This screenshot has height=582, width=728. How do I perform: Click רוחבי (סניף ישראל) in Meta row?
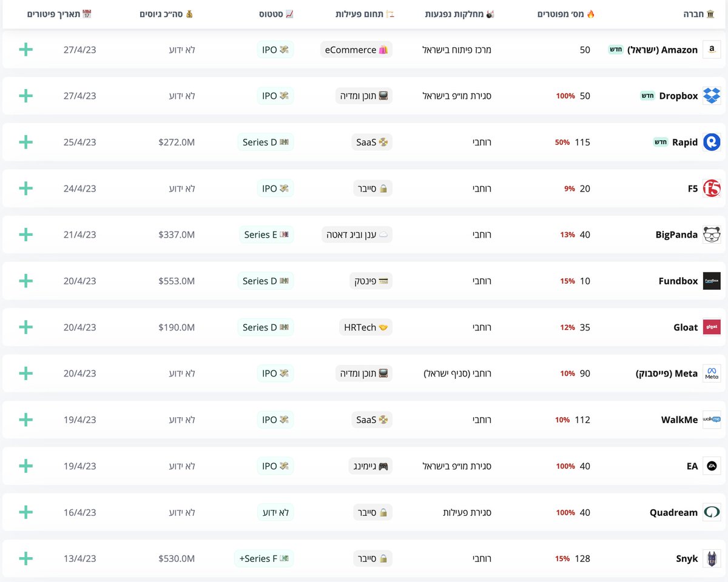coord(457,373)
